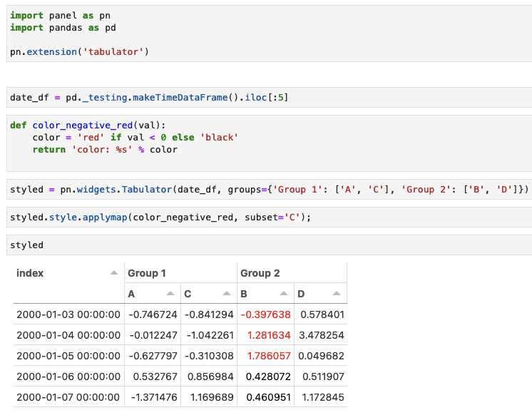Select index cell 2000-01-04 00:00:00
This screenshot has width=532, height=415.
(68, 335)
